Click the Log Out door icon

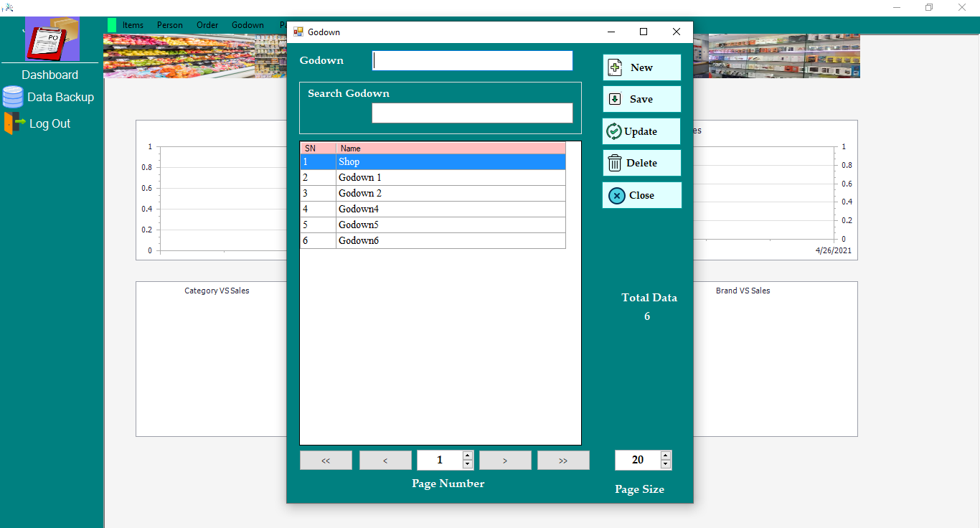click(14, 123)
